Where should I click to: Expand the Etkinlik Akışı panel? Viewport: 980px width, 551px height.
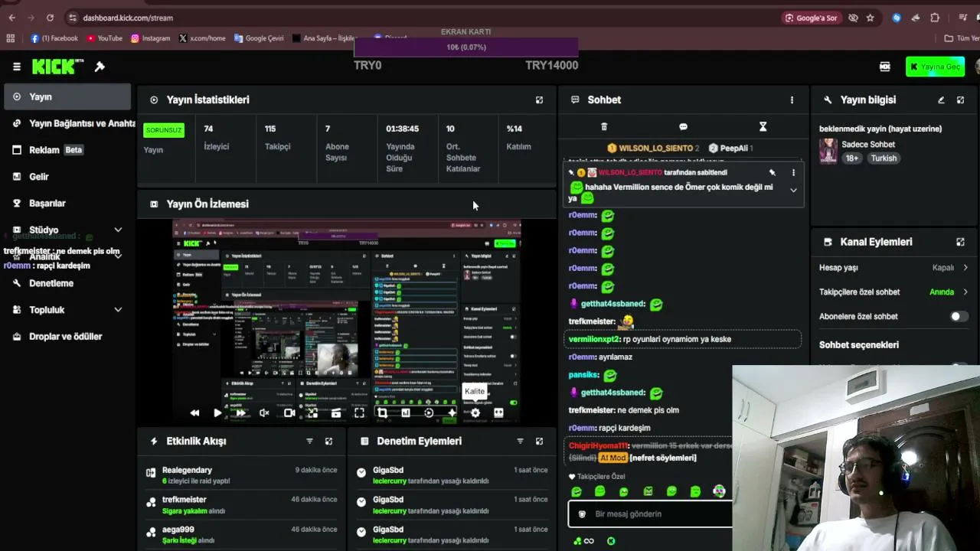click(328, 441)
